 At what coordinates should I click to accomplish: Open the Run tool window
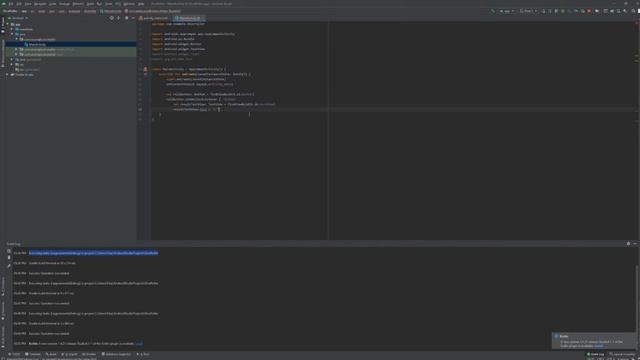(143, 354)
